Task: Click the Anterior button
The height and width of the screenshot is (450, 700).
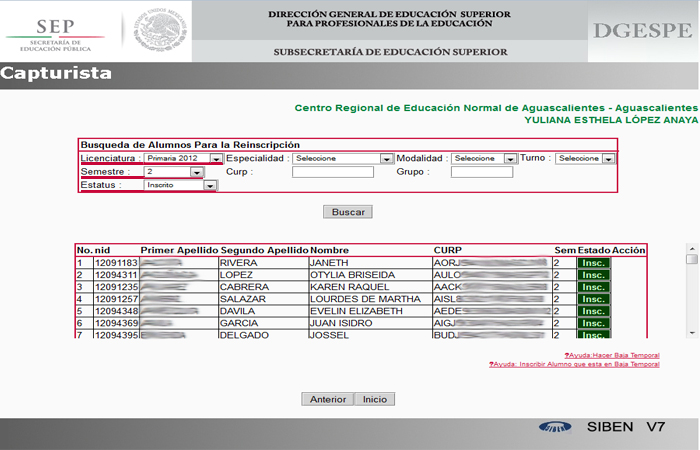Action: (x=328, y=399)
